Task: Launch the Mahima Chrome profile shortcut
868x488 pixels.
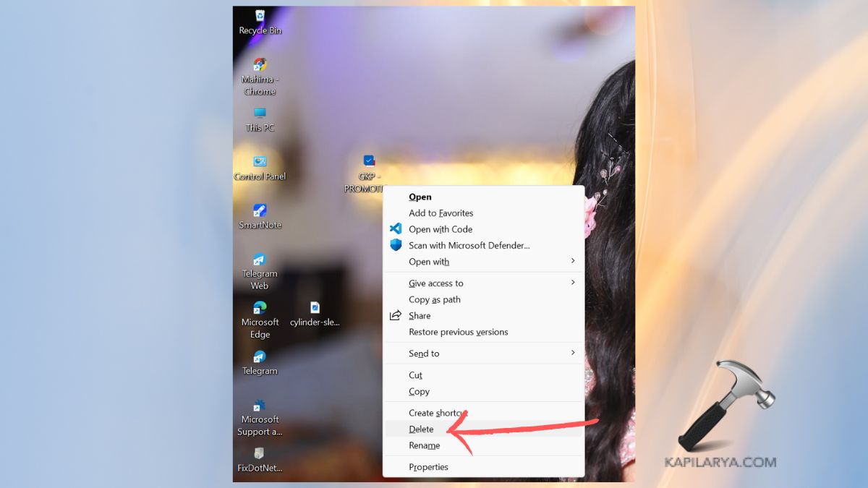Action: pos(259,69)
